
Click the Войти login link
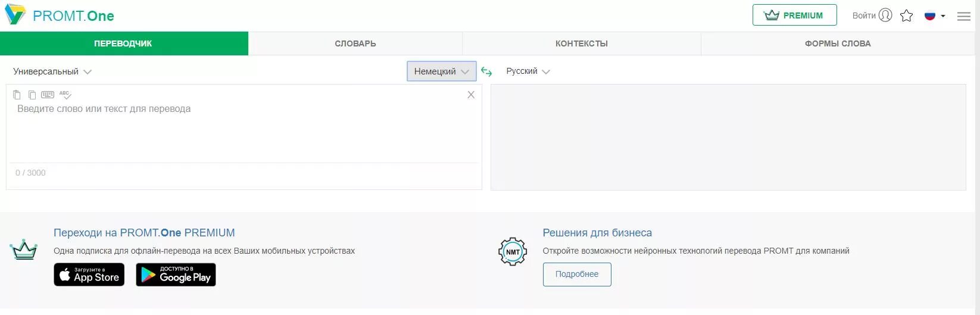point(864,15)
